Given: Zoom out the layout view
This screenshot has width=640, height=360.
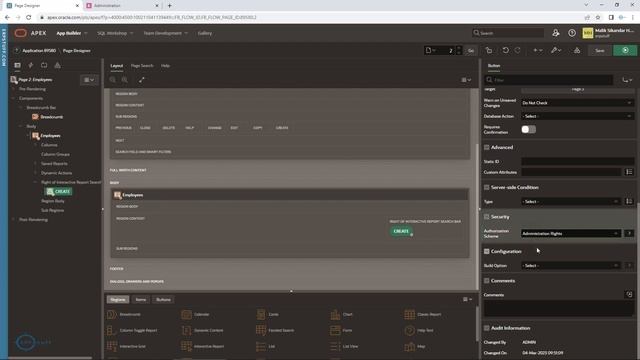Looking at the screenshot, I should [113, 80].
